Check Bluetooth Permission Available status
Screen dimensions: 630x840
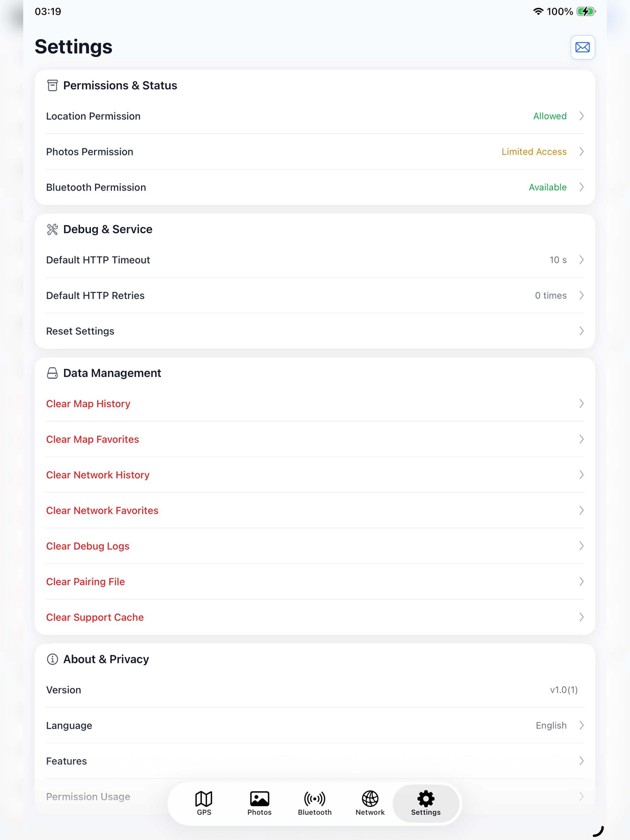(x=548, y=187)
